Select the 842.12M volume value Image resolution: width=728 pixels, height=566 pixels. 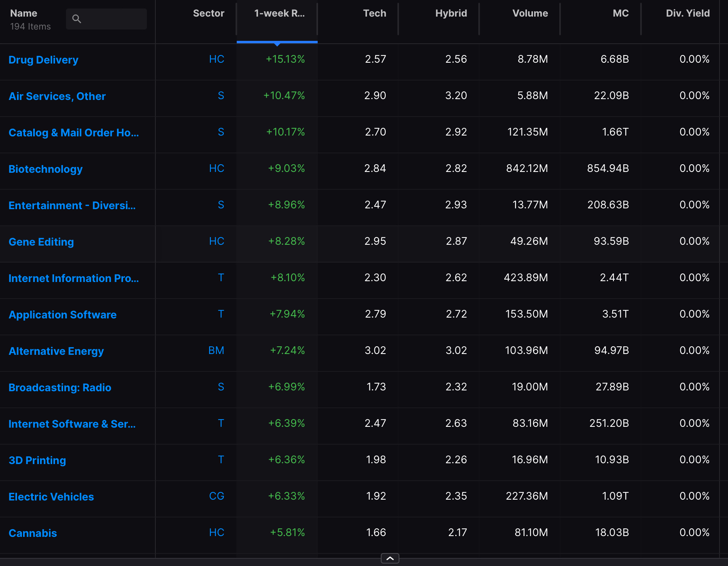coord(527,168)
